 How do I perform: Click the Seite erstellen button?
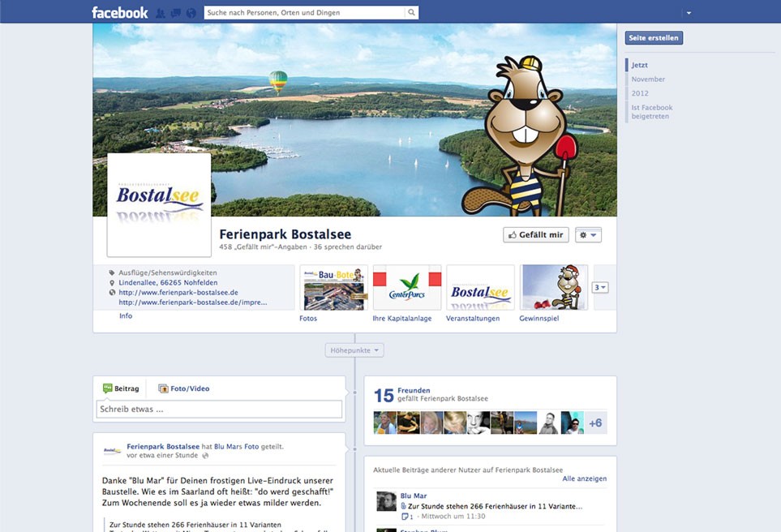654,38
